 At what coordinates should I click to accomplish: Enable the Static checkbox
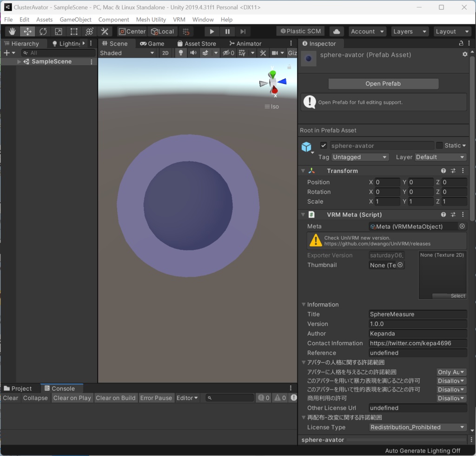[439, 146]
